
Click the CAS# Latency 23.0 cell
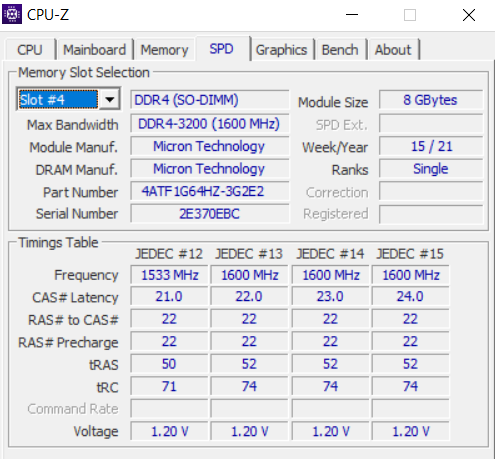point(330,296)
